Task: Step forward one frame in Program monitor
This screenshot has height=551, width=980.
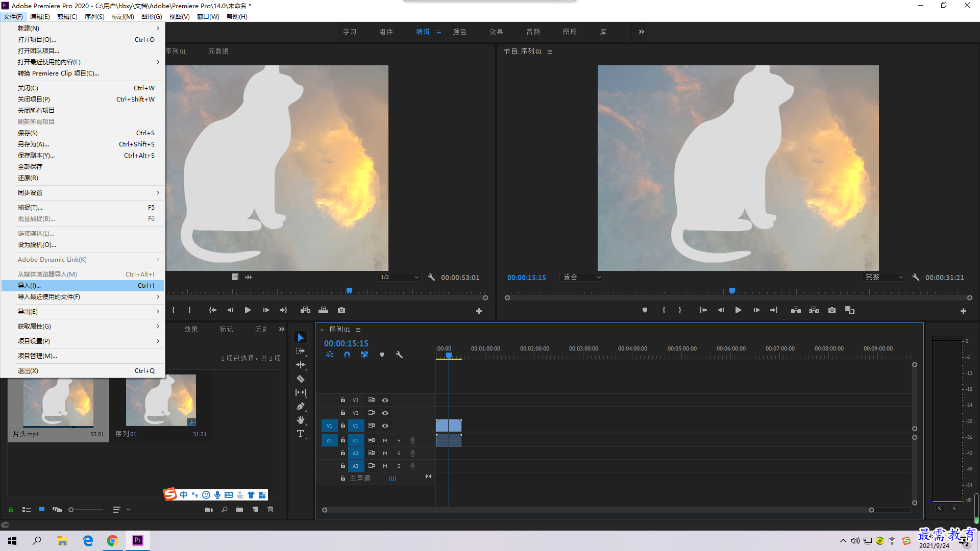Action: coord(756,310)
